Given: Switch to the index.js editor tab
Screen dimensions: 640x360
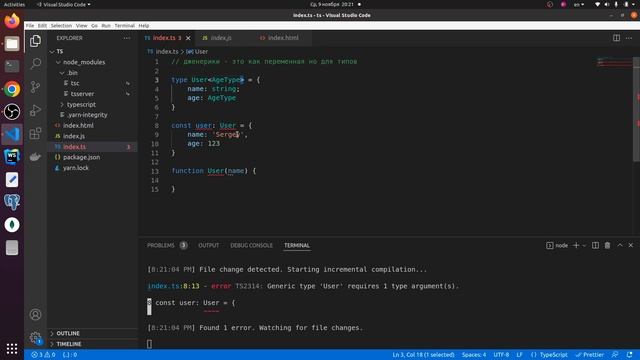Looking at the screenshot, I should pyautogui.click(x=221, y=38).
